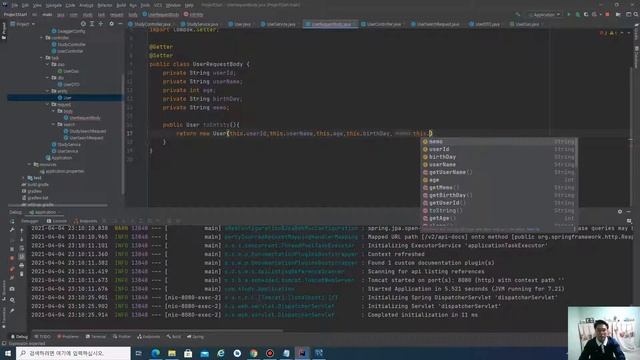The height and width of the screenshot is (360, 640).
Task: Select UserController in Project tree
Action: tap(67, 51)
